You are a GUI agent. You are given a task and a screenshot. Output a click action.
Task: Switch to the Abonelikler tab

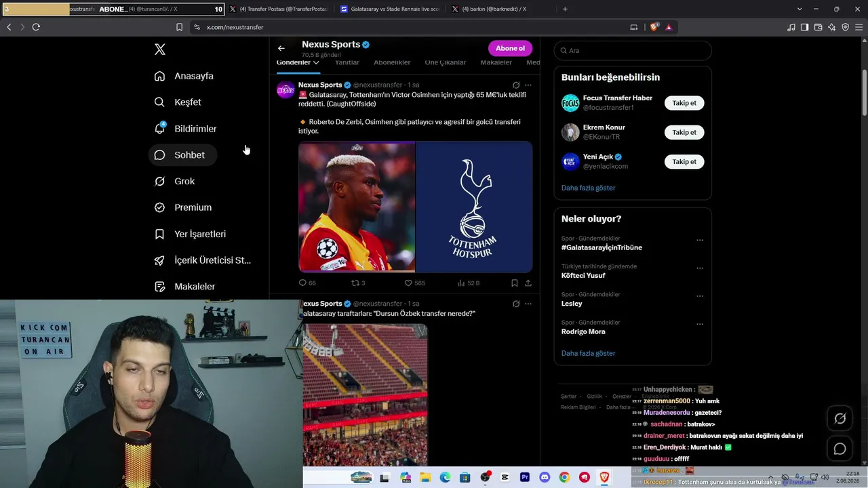coord(392,62)
